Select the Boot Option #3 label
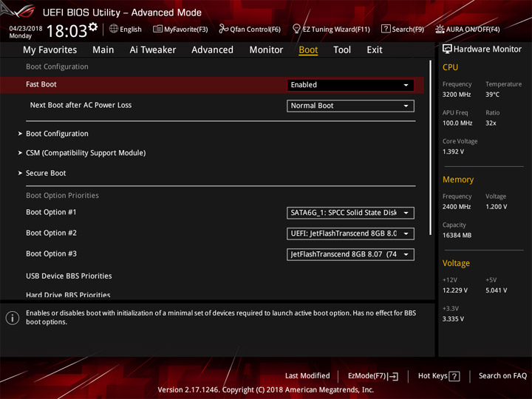This screenshot has height=399, width=532. click(x=51, y=253)
